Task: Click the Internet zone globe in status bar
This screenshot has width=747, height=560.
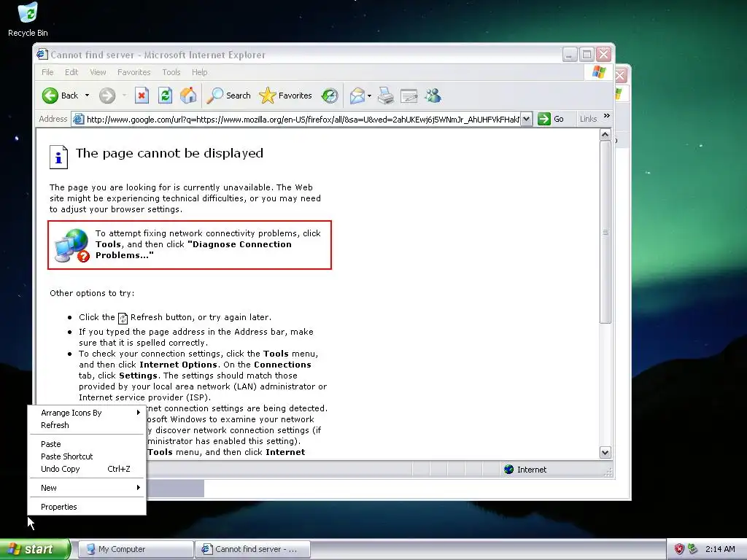Action: [508, 470]
